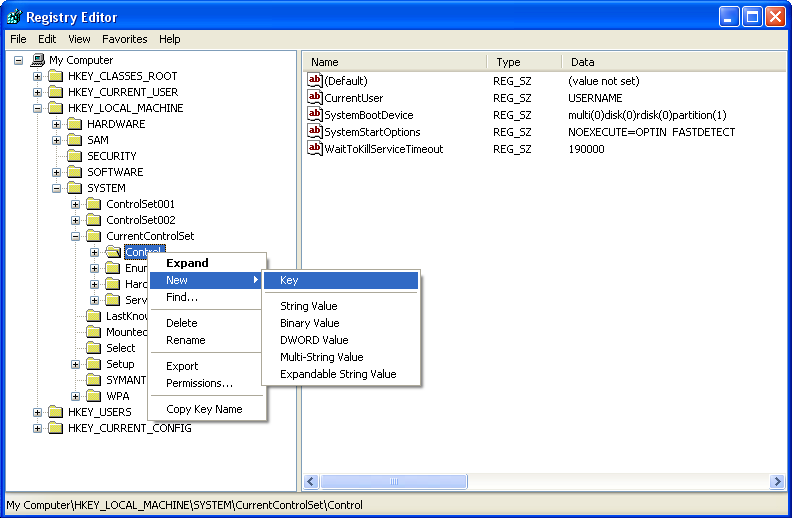792x518 pixels.
Task: Open the Favorites menu
Action: point(124,39)
